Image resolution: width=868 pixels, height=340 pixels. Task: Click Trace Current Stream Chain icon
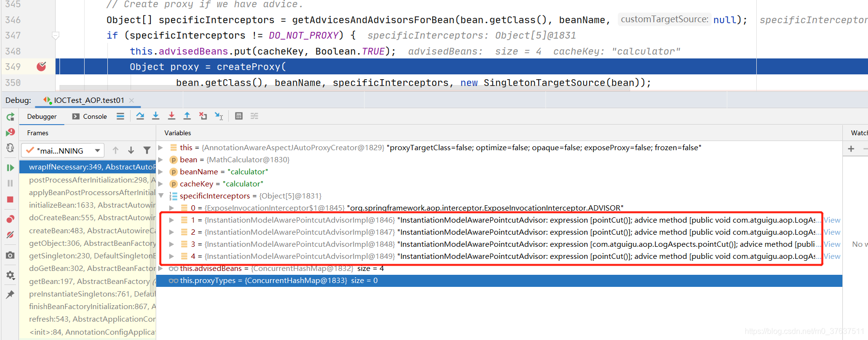click(254, 116)
